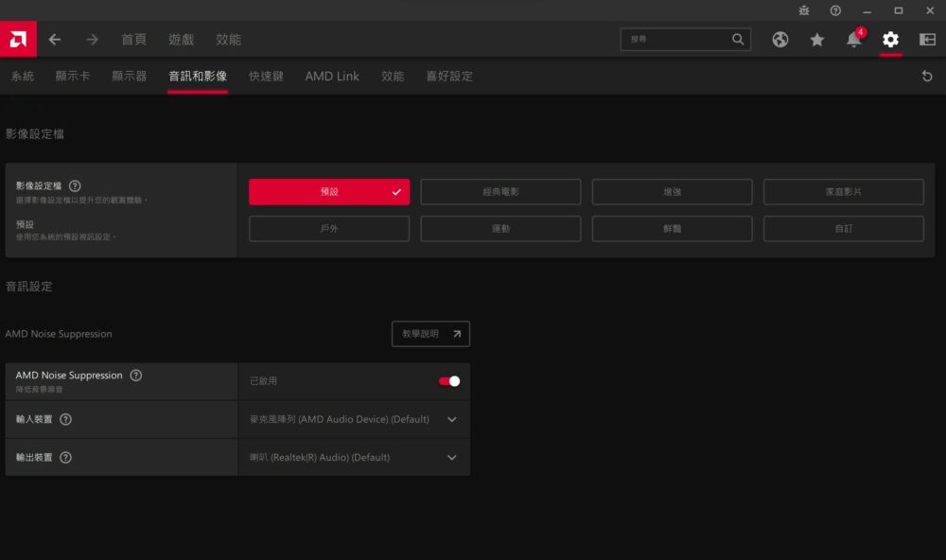The height and width of the screenshot is (560, 946).
Task: Switch to the 自訂 video profile
Action: [x=844, y=229]
